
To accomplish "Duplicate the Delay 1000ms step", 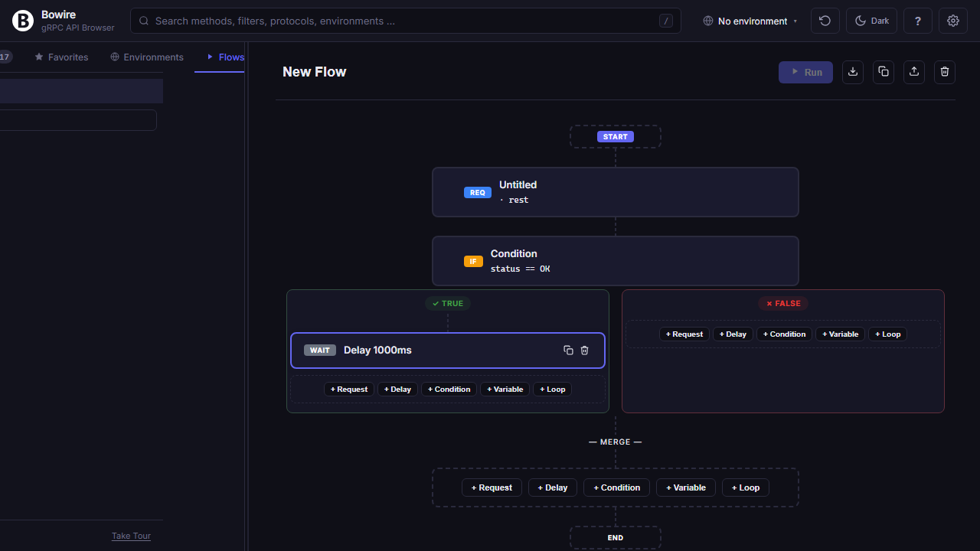I will (x=568, y=350).
